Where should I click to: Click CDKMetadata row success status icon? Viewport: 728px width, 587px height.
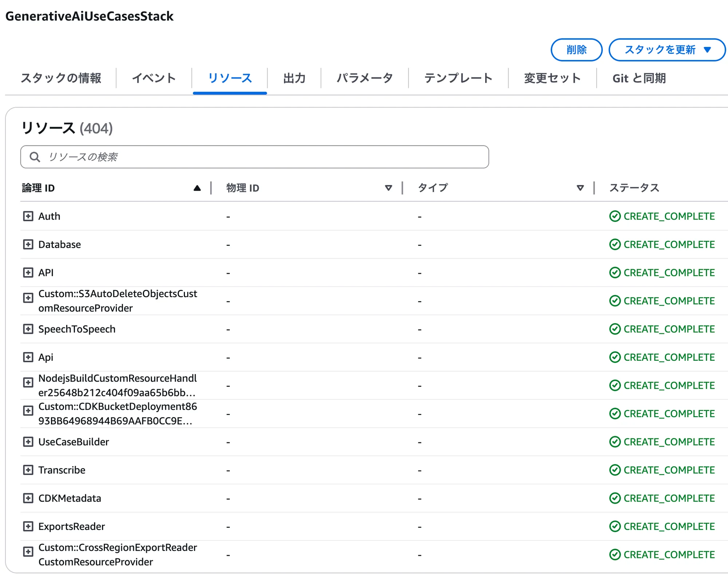point(615,498)
